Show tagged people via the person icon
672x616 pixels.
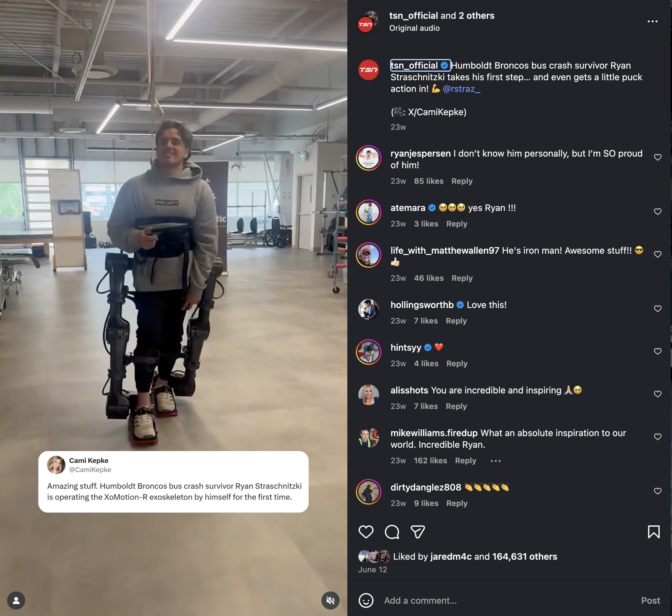pos(16,600)
